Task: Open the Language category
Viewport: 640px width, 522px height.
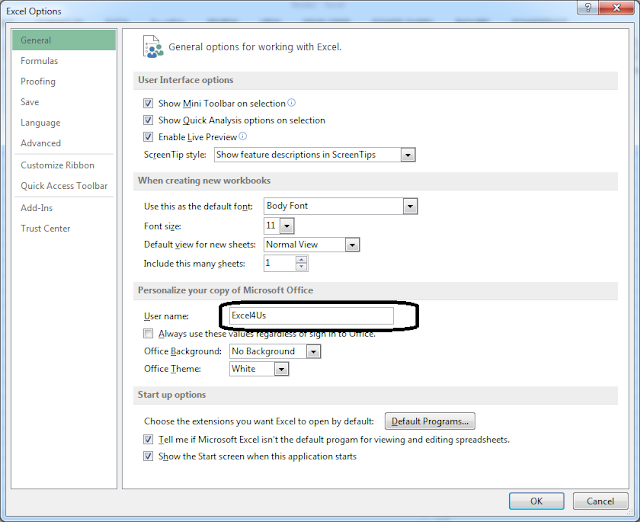Action: [x=64, y=122]
